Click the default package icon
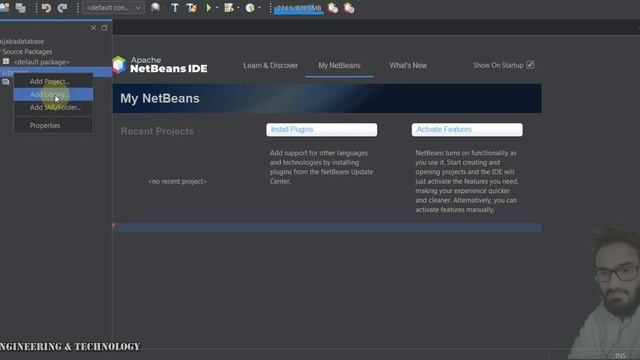640x360 pixels. pos(6,62)
